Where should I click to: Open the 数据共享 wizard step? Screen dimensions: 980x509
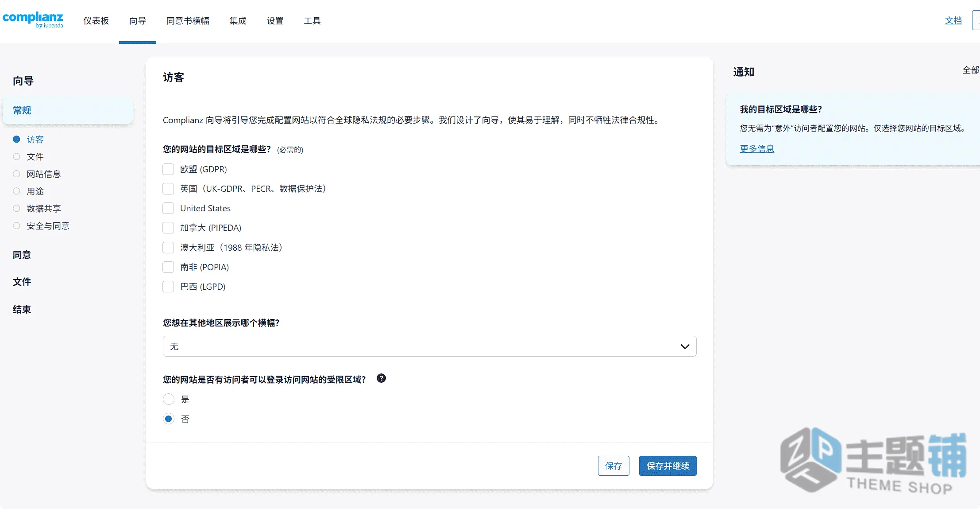pyautogui.click(x=43, y=209)
